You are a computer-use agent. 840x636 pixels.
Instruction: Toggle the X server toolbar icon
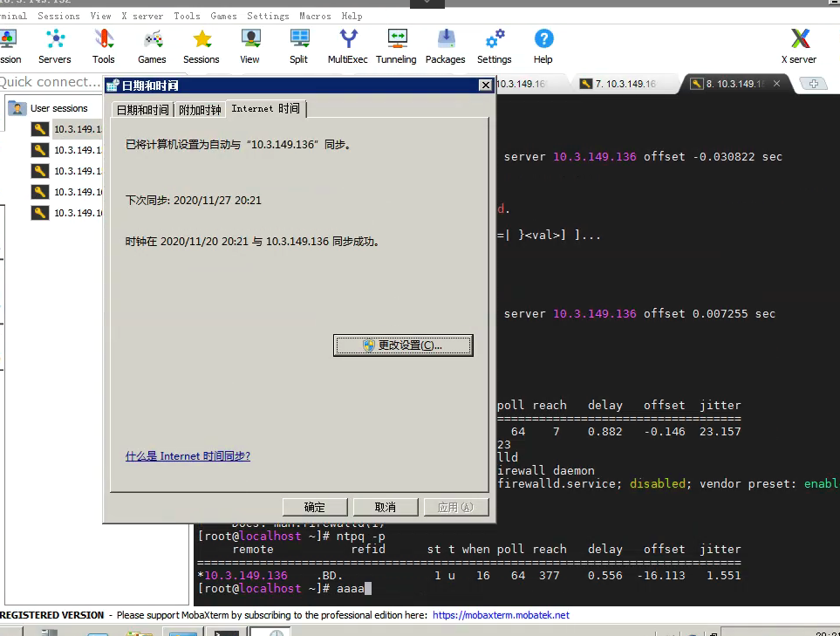click(799, 46)
